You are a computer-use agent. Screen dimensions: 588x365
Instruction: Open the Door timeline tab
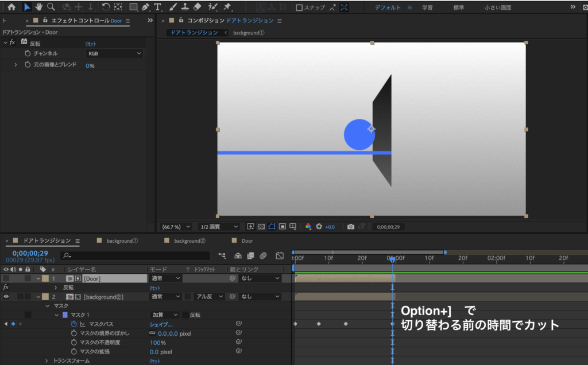pyautogui.click(x=247, y=241)
